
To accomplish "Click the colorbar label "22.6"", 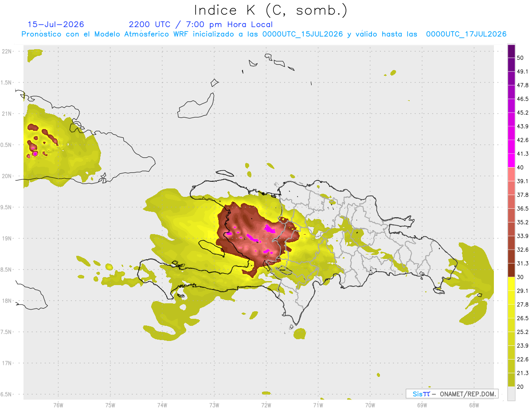I will click(x=523, y=359).
